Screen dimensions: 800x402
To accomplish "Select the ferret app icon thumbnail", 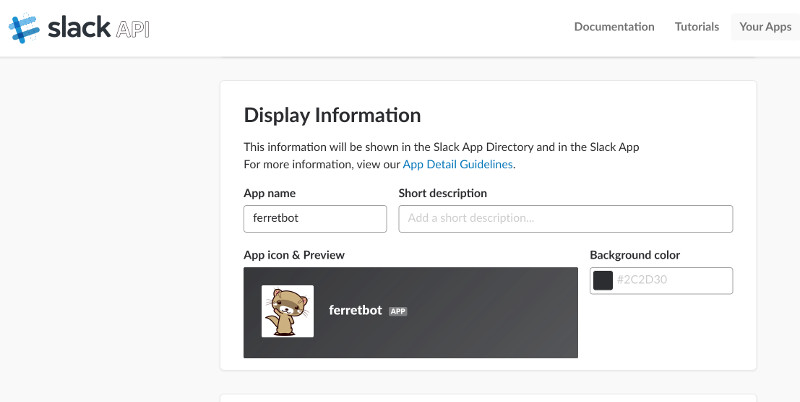I will [x=287, y=311].
